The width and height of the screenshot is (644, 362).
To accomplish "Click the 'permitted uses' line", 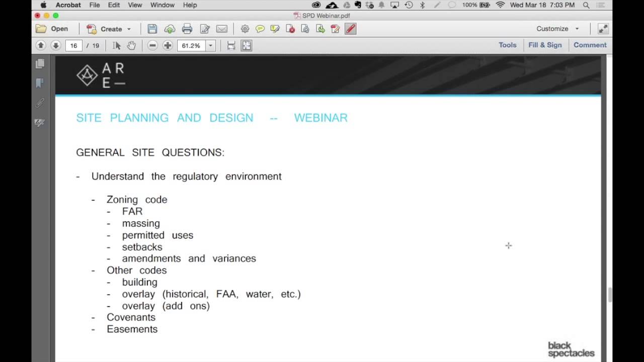I will click(x=157, y=235).
